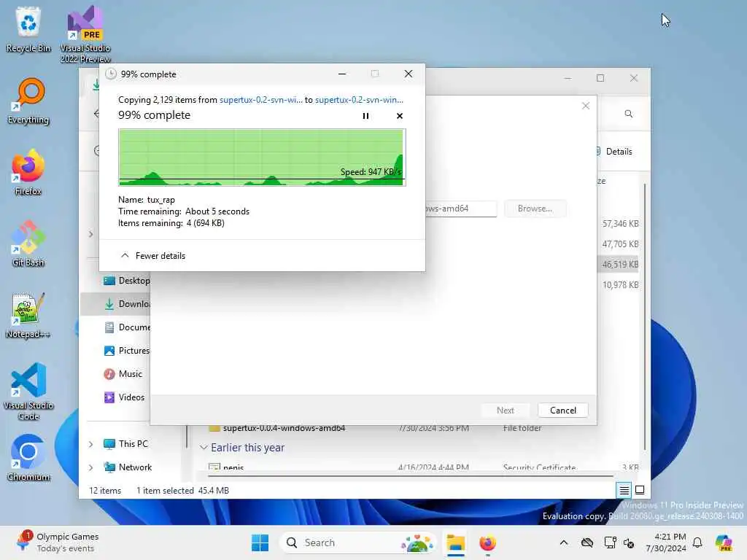Open the Notepad++ desktop shortcut

point(28,315)
